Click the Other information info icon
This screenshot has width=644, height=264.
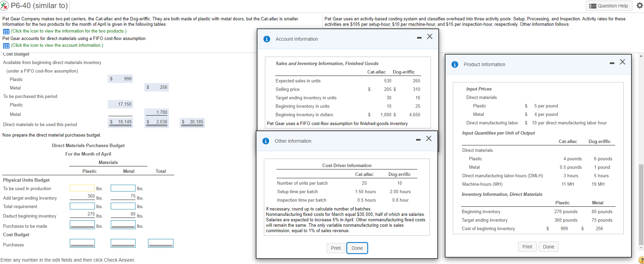[266, 141]
